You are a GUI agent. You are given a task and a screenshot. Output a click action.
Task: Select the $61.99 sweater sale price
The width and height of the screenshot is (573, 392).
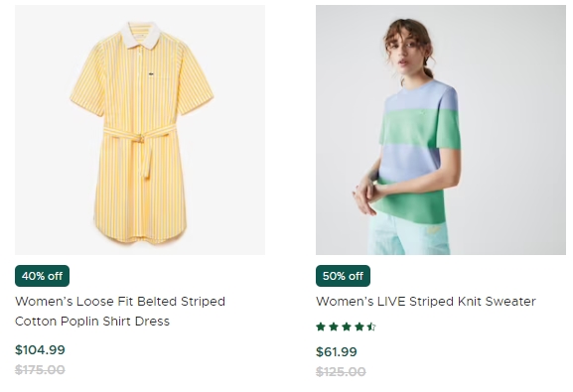[337, 352]
